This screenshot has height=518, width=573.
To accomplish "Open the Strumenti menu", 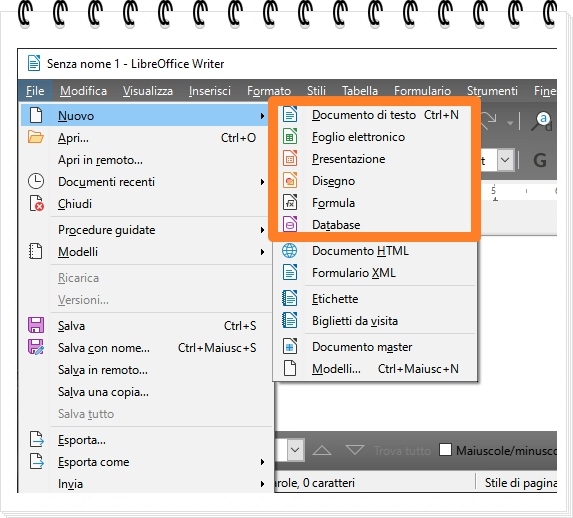I will coord(492,91).
